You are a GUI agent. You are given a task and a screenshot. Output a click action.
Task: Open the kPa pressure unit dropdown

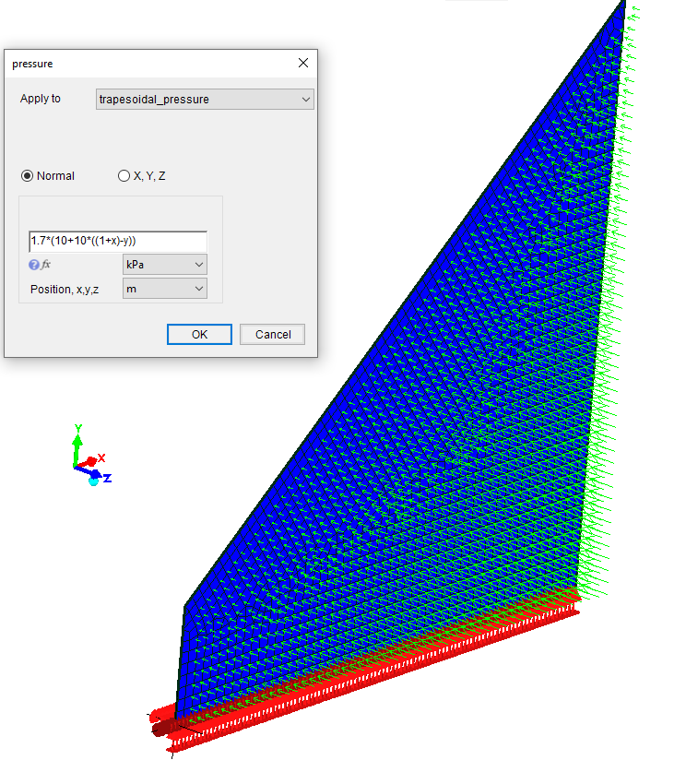point(165,265)
